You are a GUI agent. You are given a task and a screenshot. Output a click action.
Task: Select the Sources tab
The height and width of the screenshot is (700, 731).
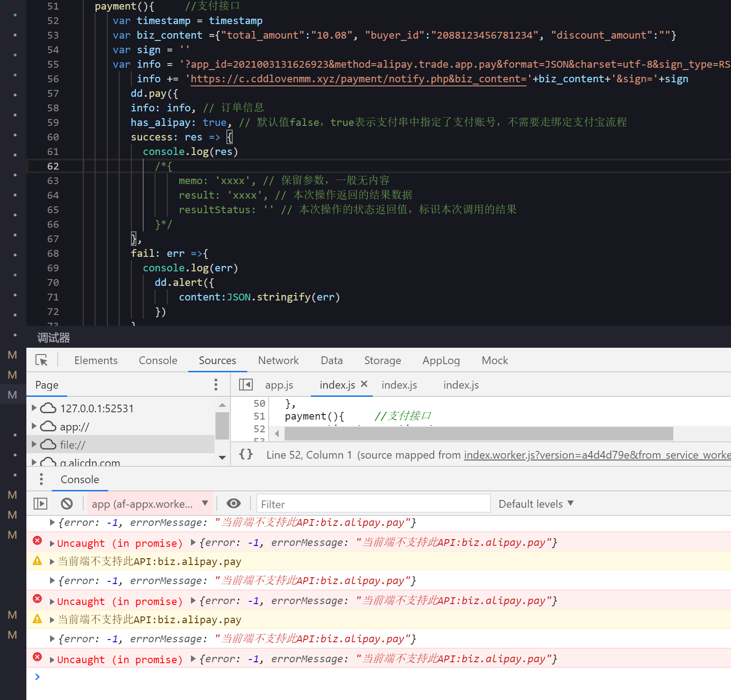(217, 360)
